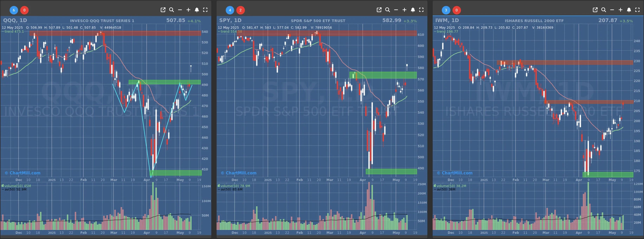Click IWM trend 196.77 legend
This screenshot has height=239, width=644.
pyautogui.click(x=446, y=32)
